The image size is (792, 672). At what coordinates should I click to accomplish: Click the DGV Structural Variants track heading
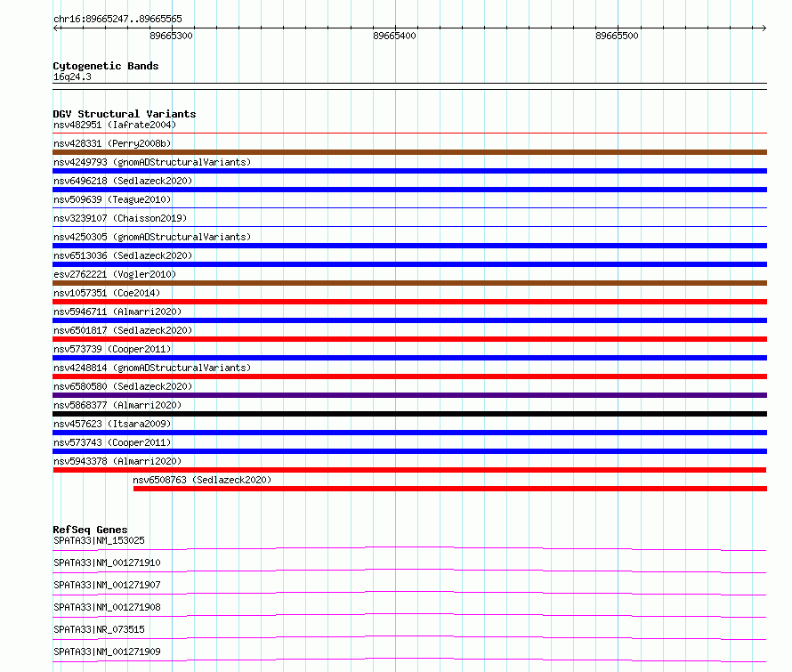click(x=125, y=114)
